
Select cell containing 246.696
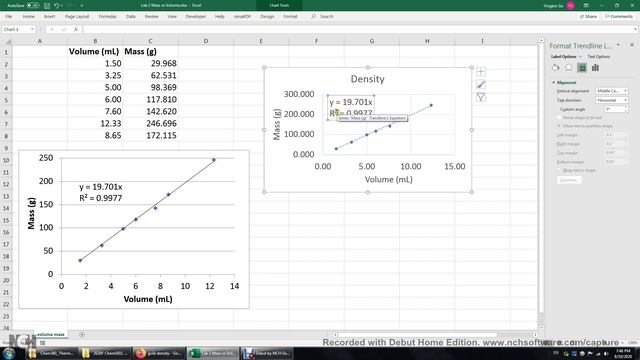[150, 123]
